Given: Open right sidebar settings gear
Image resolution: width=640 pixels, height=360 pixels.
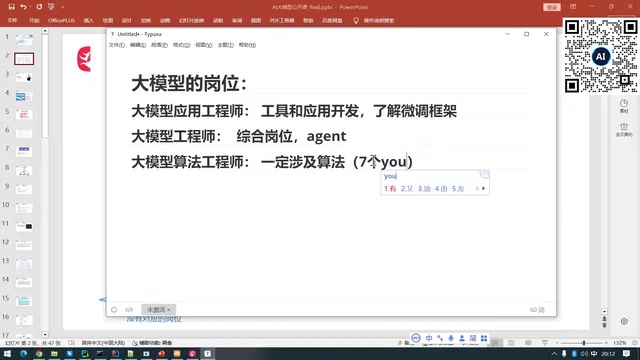Looking at the screenshot, I should (624, 322).
